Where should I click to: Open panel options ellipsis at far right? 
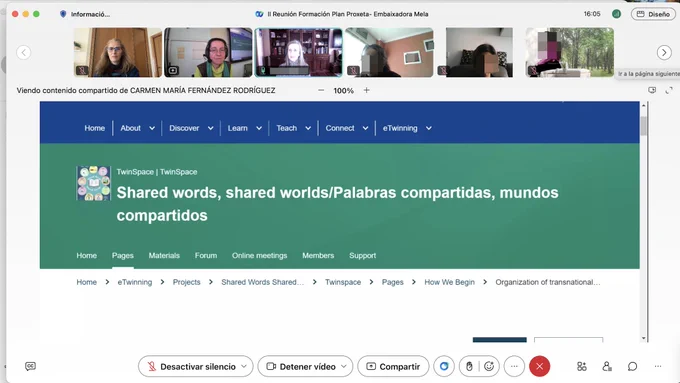pos(658,367)
